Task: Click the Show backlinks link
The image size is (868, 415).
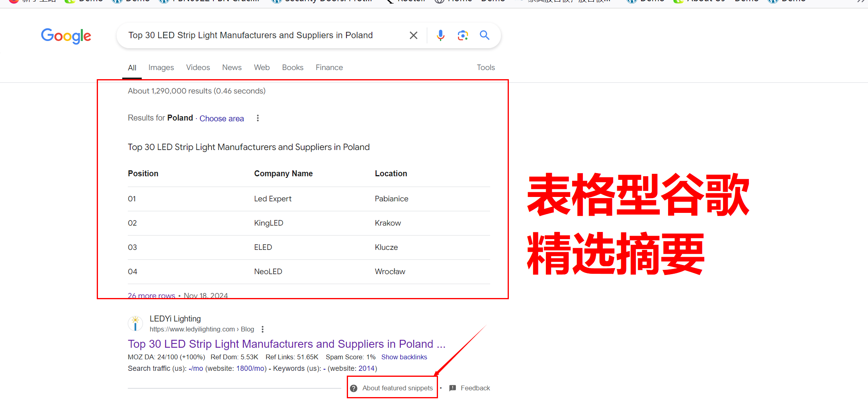Action: [404, 357]
